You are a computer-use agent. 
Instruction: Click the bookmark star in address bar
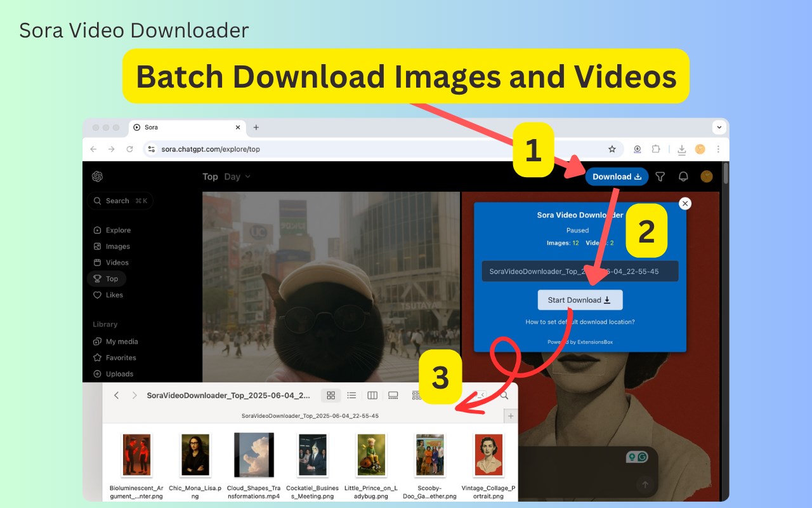click(612, 149)
